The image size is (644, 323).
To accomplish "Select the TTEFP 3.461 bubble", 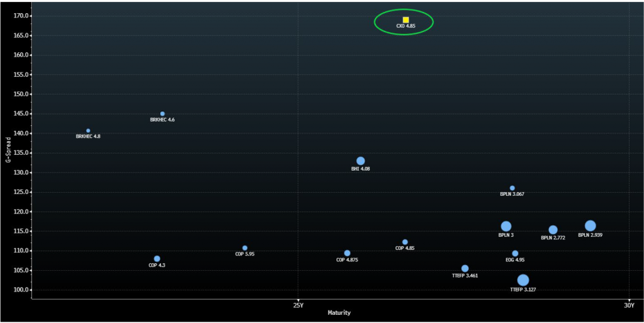I will pyautogui.click(x=465, y=269).
